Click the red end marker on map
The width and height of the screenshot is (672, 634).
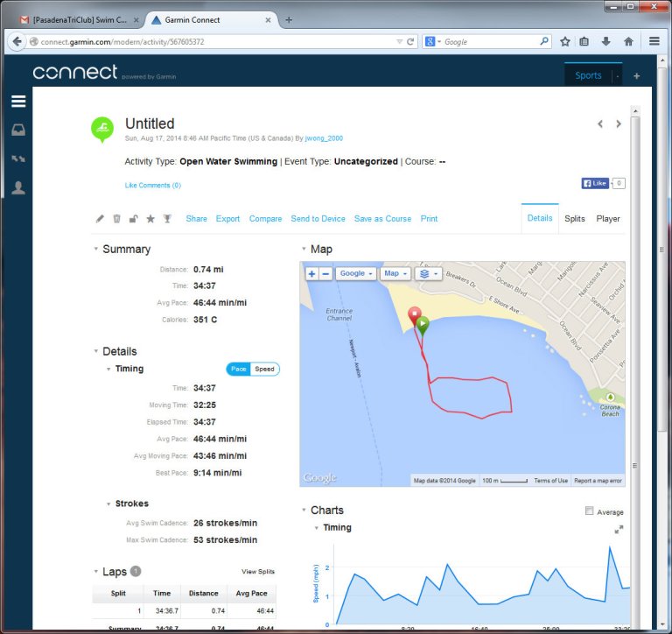click(x=414, y=317)
